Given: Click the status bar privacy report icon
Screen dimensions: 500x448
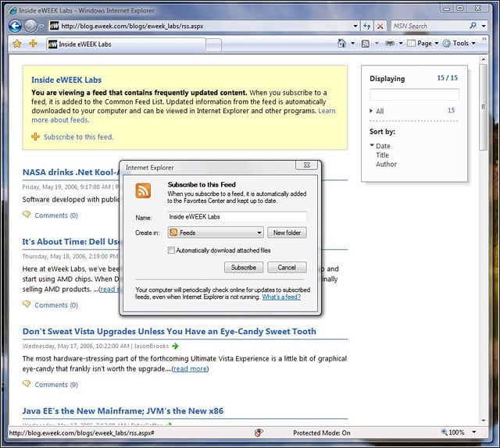Looking at the screenshot, I should [259, 432].
